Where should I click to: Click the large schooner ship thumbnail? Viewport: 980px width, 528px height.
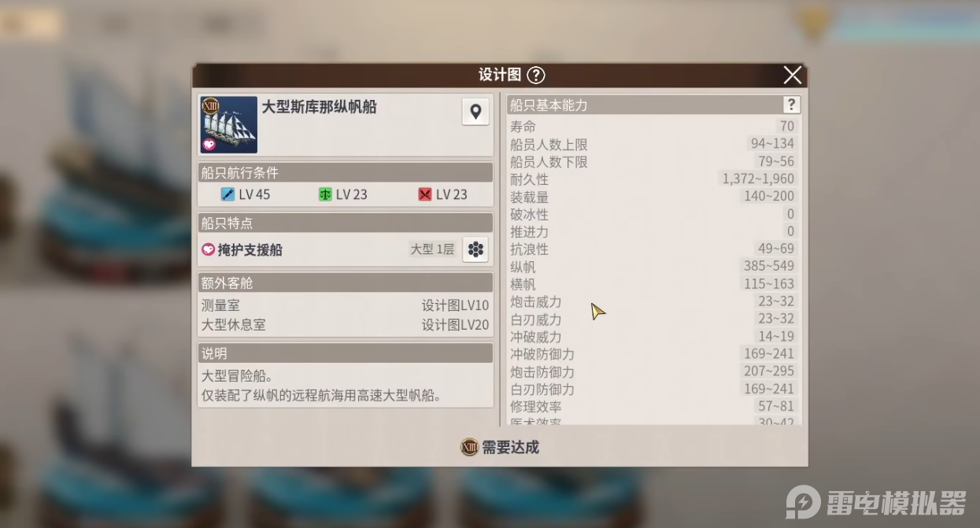(229, 124)
